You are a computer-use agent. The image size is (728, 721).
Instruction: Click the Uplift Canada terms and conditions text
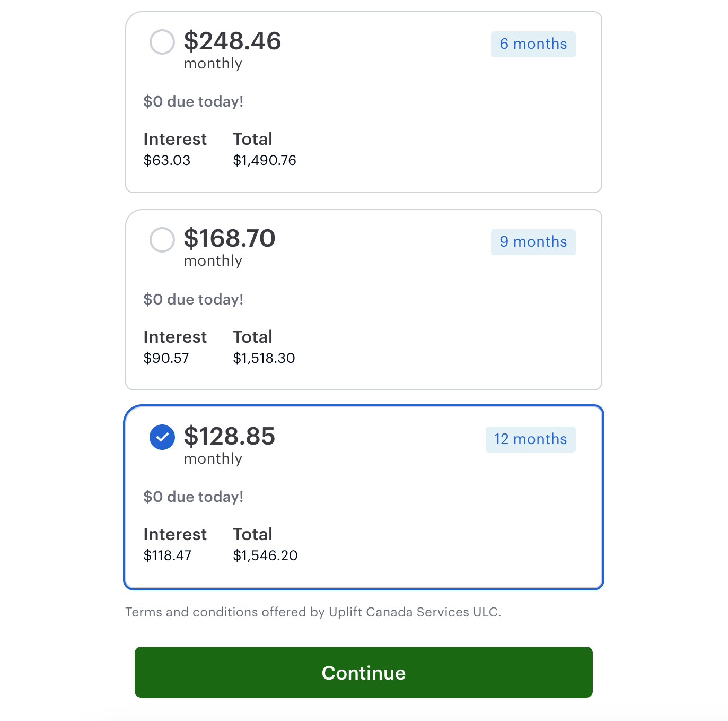coord(313,612)
